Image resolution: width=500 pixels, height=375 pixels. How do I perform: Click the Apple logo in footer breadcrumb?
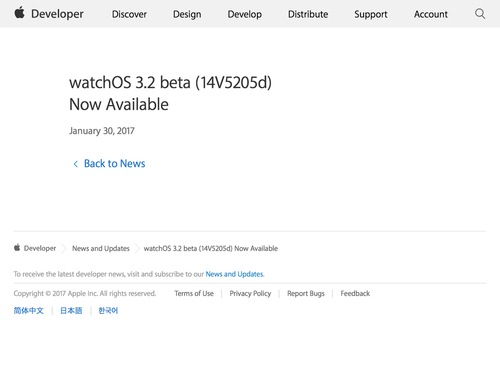pos(17,248)
